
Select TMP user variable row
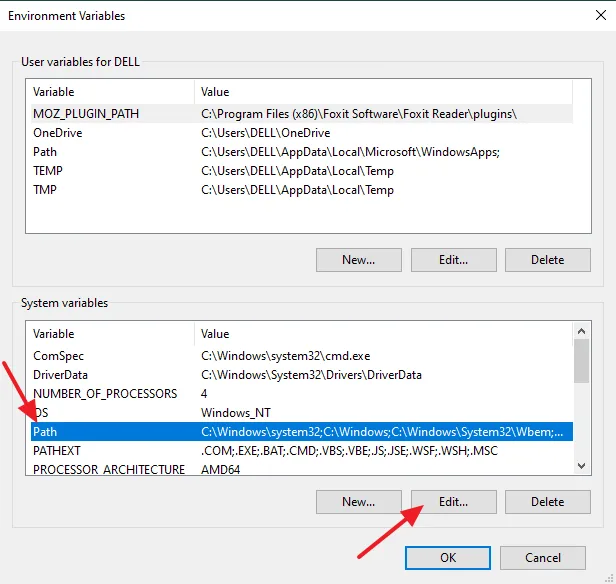[302, 190]
